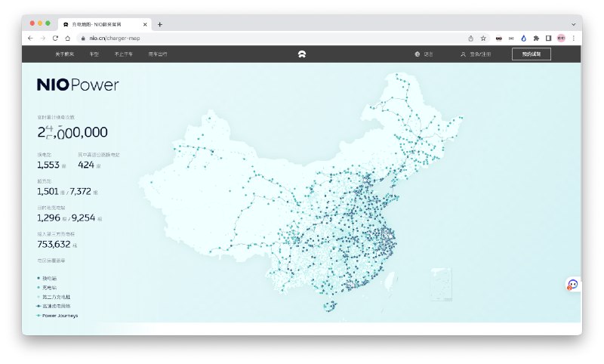Open the third header navigation menu item
This screenshot has width=604, height=364.
click(x=123, y=54)
